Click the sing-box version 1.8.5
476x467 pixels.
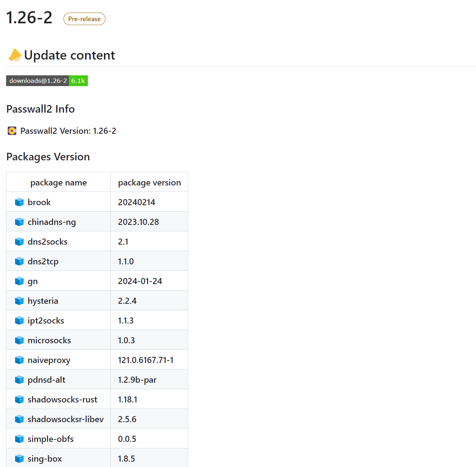tap(127, 459)
